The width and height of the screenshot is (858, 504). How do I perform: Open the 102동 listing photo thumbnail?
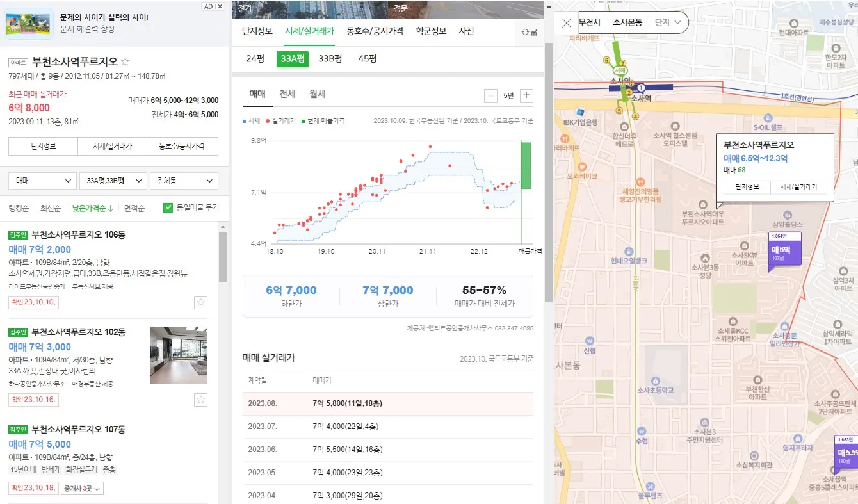click(x=179, y=355)
